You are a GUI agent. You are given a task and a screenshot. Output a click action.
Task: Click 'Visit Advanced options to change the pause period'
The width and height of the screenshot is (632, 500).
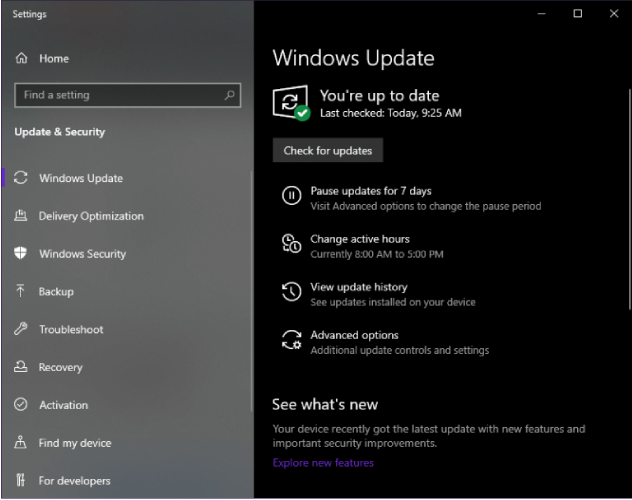pos(426,206)
